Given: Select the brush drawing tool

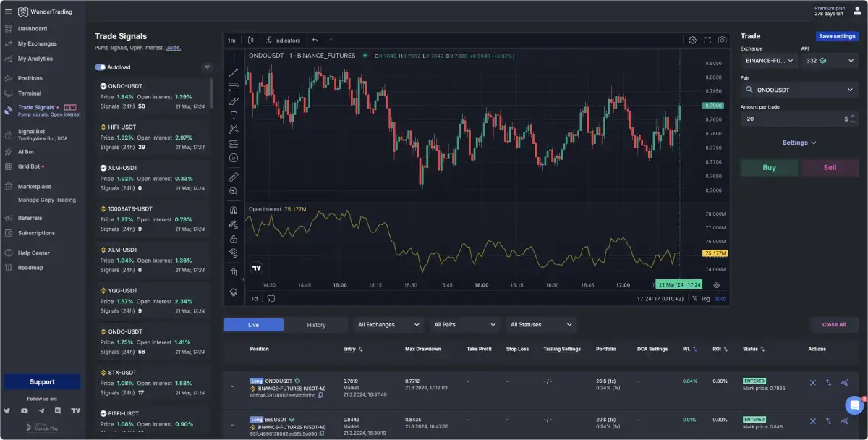Looking at the screenshot, I should tap(234, 100).
